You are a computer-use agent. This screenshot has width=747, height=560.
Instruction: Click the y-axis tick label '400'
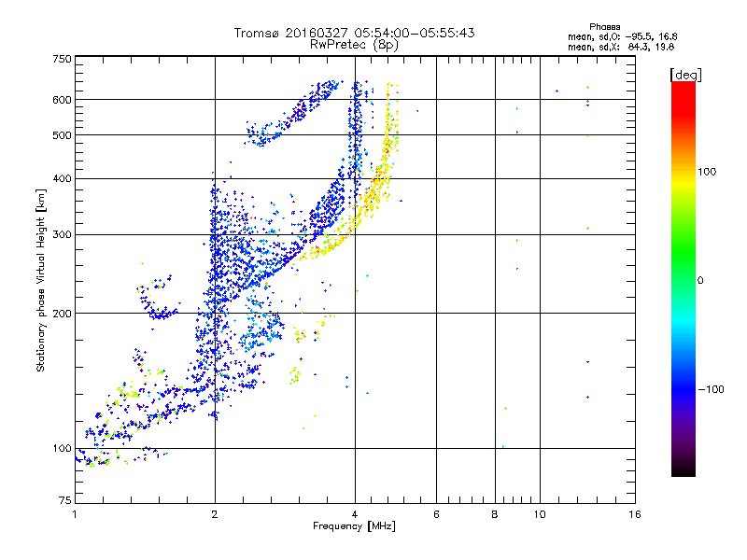tap(63, 178)
